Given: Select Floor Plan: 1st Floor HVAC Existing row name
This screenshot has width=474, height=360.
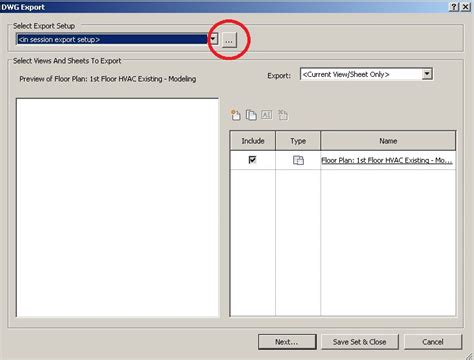Looking at the screenshot, I should click(387, 160).
